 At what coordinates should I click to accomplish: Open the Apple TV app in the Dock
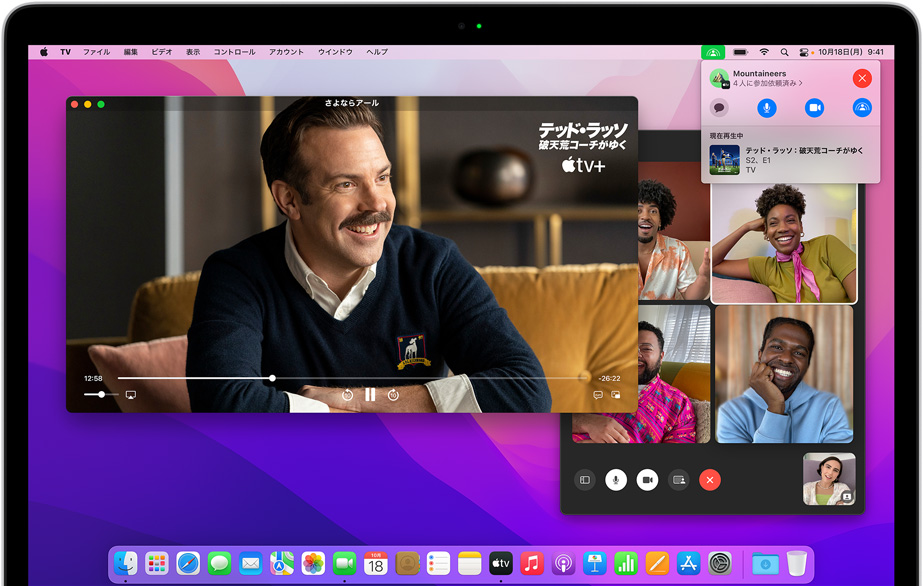pos(501,563)
